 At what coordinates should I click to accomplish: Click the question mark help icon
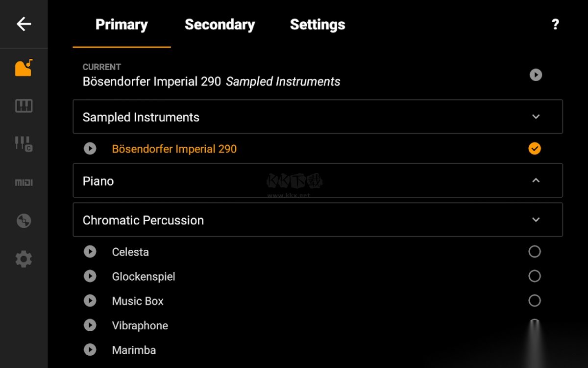pyautogui.click(x=555, y=25)
